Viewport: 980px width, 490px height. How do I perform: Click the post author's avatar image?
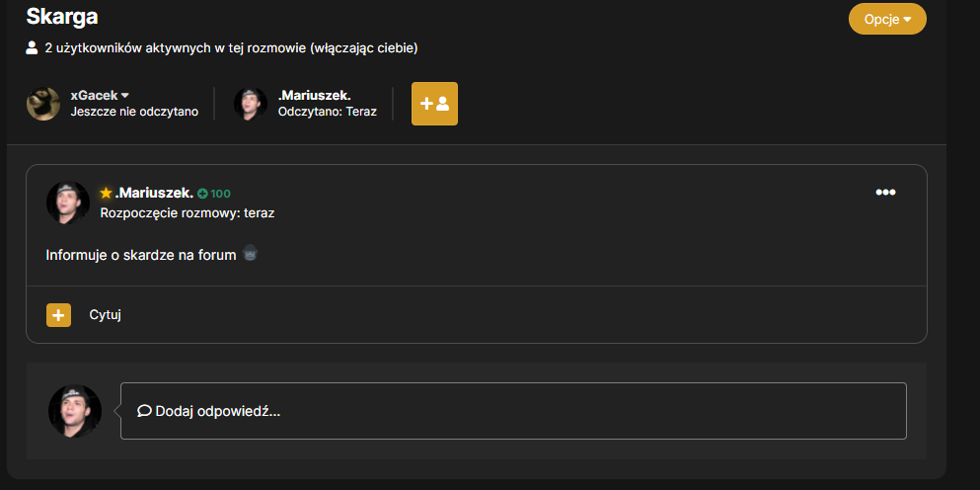pos(68,203)
